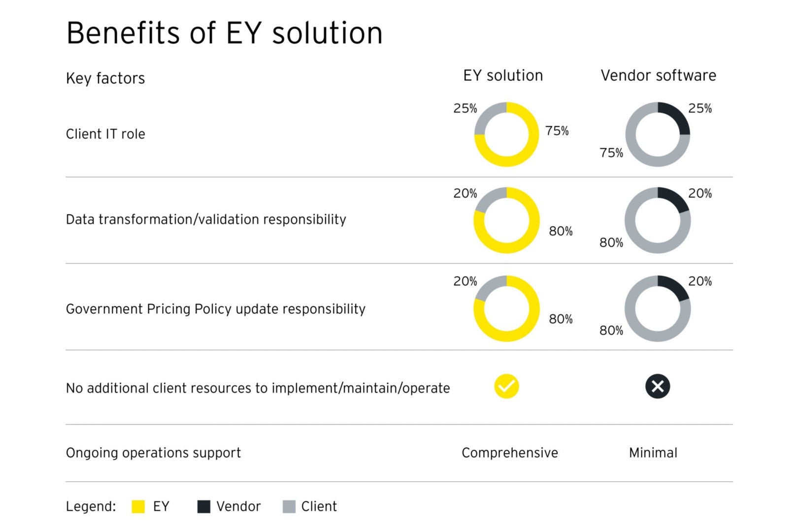Click the Key factors heading
This screenshot has height=532, width=798.
pos(105,78)
